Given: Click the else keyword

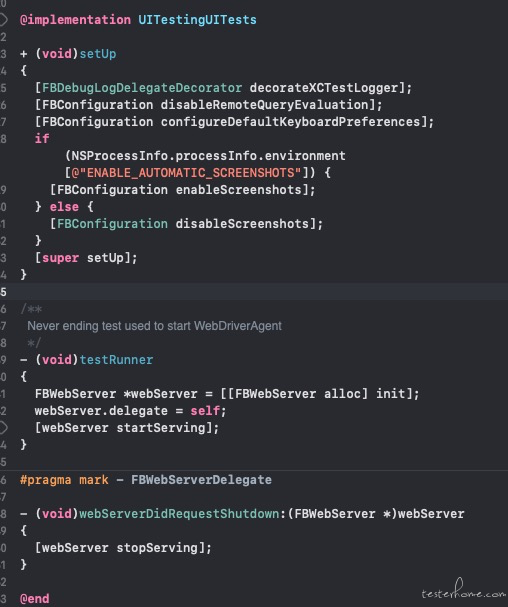Looking at the screenshot, I should 64,207.
